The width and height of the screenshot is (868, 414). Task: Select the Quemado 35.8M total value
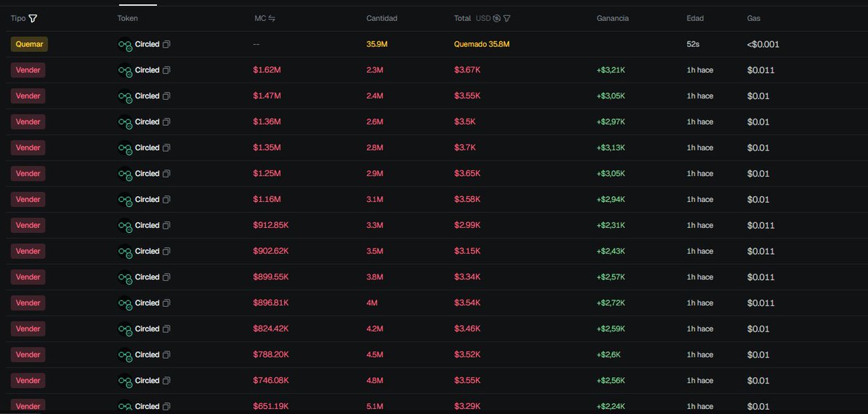pyautogui.click(x=482, y=44)
